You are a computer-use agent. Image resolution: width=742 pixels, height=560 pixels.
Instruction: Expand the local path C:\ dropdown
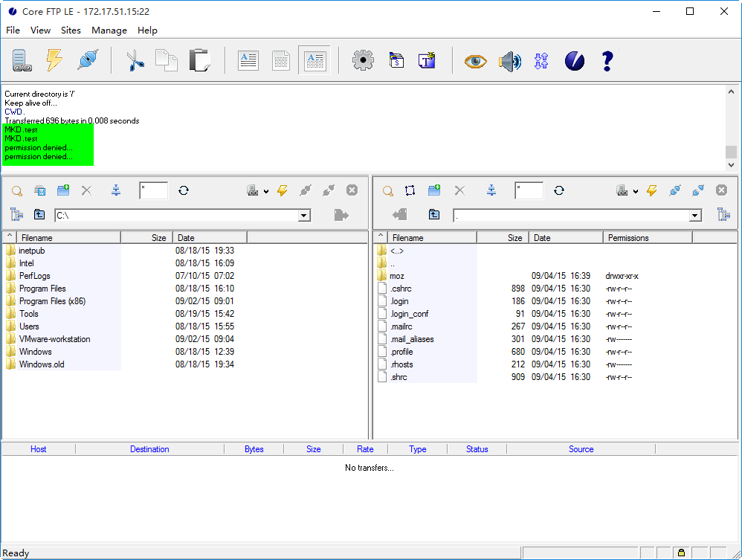[x=303, y=216]
